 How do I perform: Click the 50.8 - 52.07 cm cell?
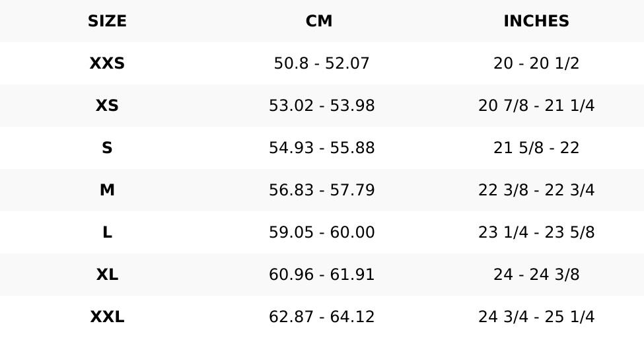click(x=321, y=63)
